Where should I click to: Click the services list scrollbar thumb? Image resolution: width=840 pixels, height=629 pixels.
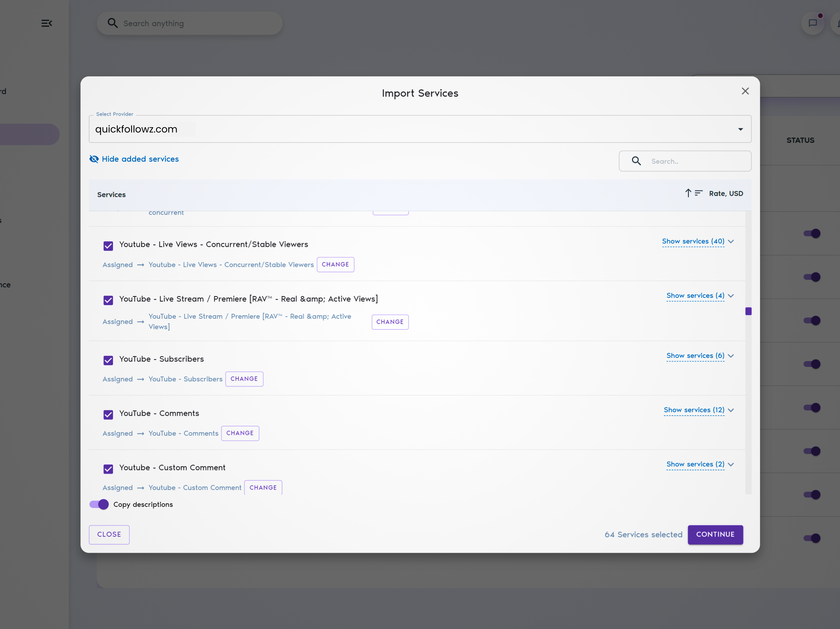click(x=748, y=311)
